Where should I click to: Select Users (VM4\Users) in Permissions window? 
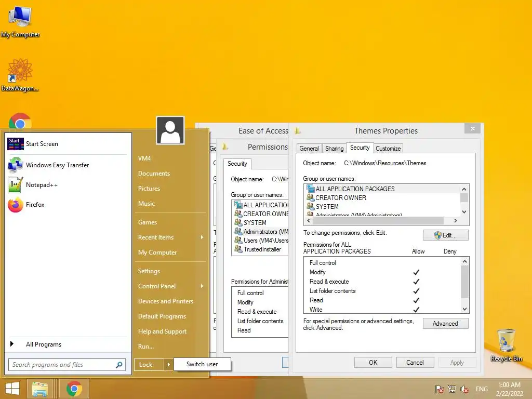(261, 241)
